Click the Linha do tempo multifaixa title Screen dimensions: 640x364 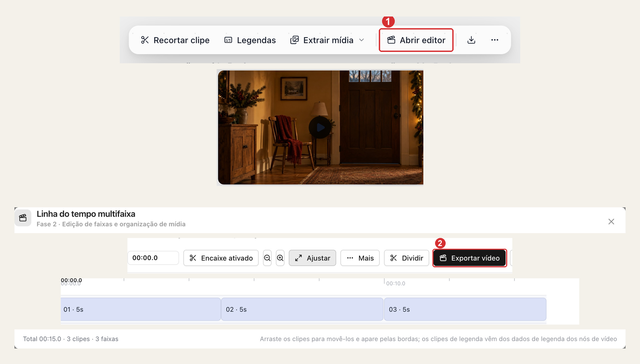point(86,214)
